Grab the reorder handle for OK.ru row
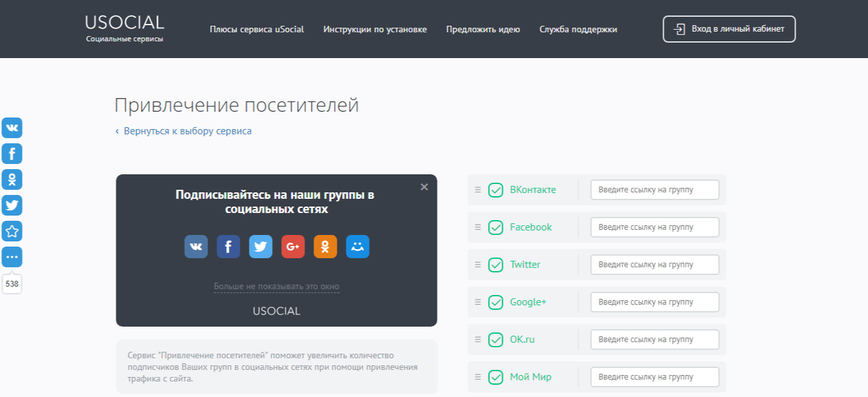 478,340
